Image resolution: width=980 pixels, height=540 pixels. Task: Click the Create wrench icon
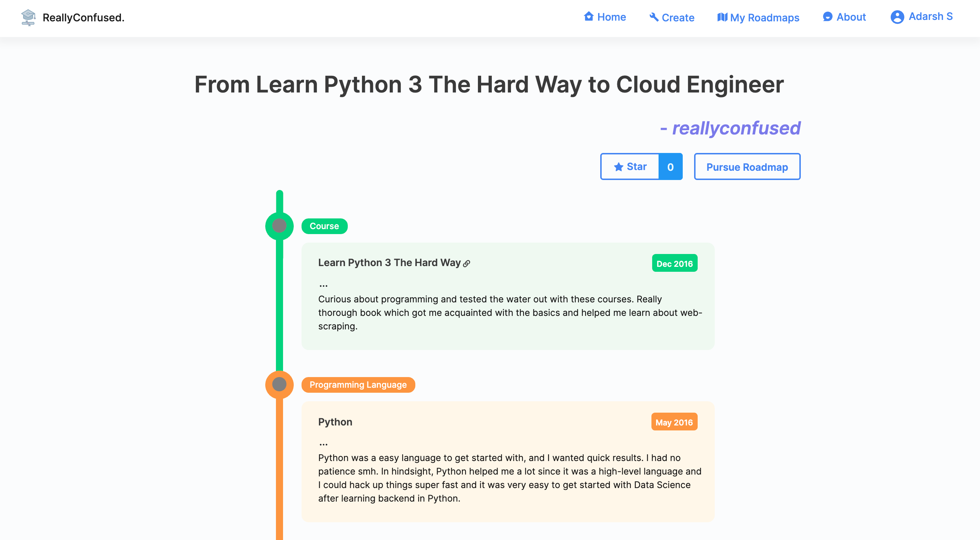(654, 17)
